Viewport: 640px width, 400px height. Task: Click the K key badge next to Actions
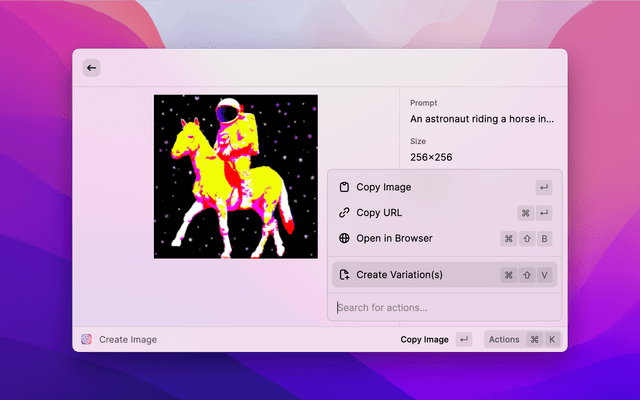(x=551, y=339)
